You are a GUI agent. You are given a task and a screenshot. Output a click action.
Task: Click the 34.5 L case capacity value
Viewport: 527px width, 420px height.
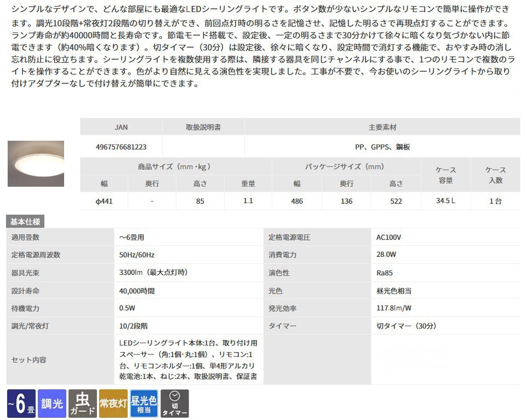(x=445, y=201)
